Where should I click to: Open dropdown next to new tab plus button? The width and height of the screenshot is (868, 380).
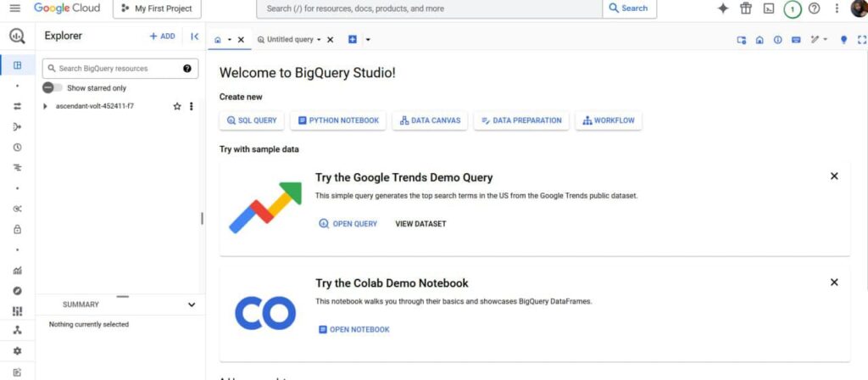(x=368, y=40)
